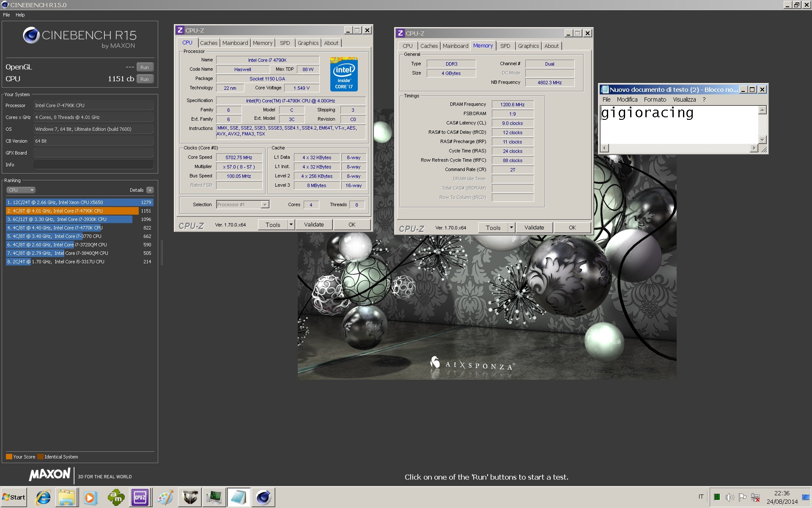Open Cinebench Help menu
Viewport: 812px width, 508px height.
coord(20,15)
